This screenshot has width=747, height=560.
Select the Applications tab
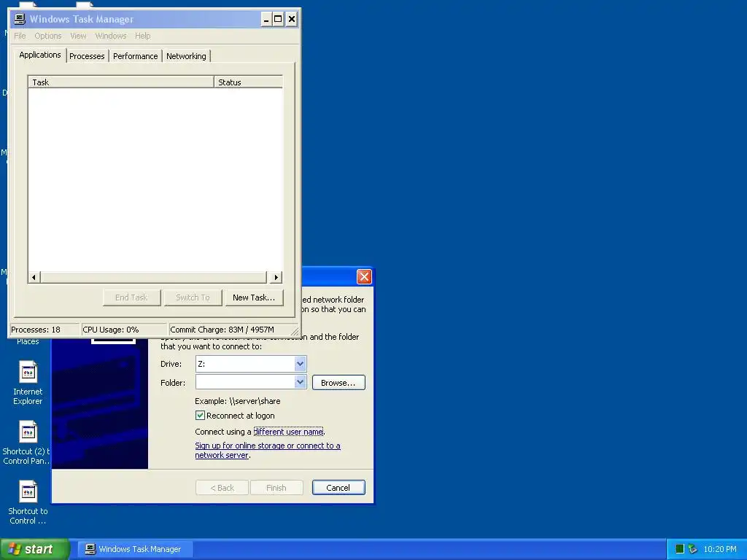(40, 55)
